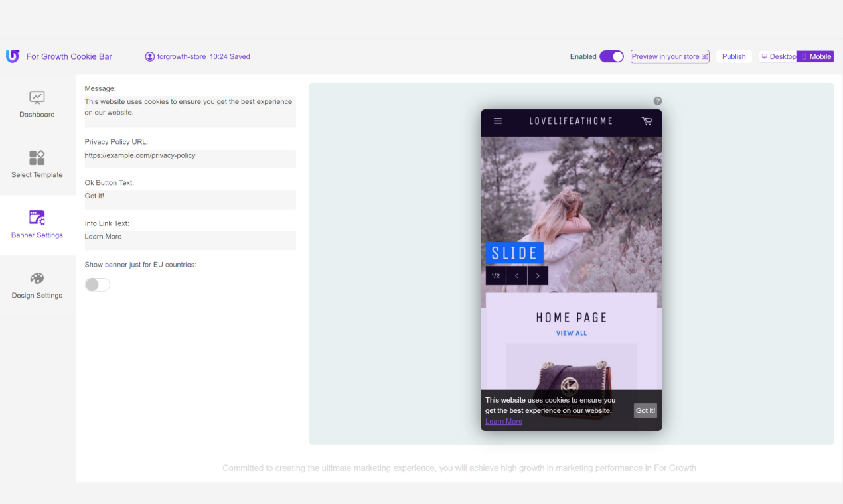Click the shopping cart icon in the preview
This screenshot has width=843, height=504.
coord(647,121)
